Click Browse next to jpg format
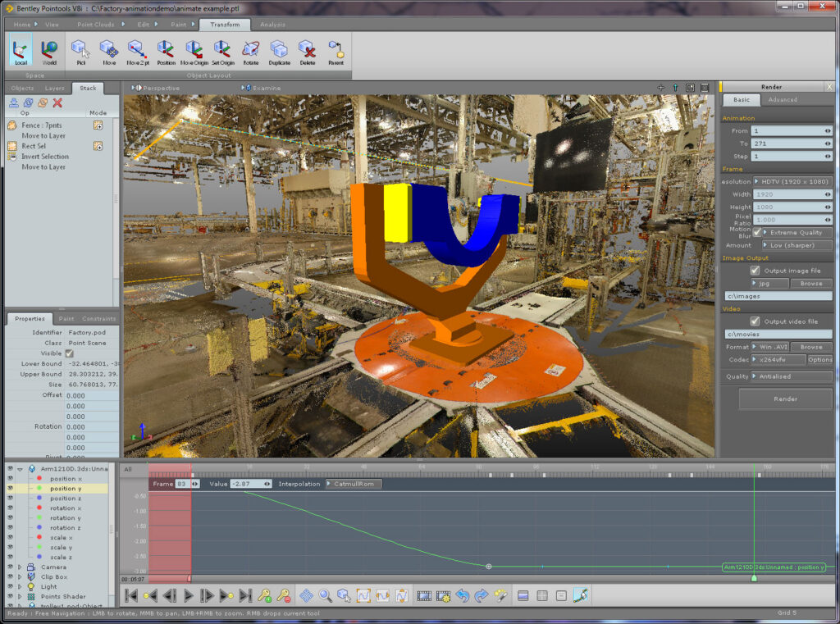Image resolution: width=840 pixels, height=624 pixels. (811, 284)
